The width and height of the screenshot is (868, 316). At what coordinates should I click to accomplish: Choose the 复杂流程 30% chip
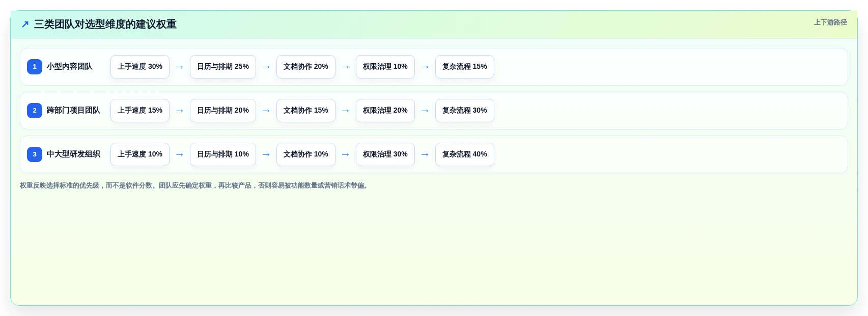465,111
